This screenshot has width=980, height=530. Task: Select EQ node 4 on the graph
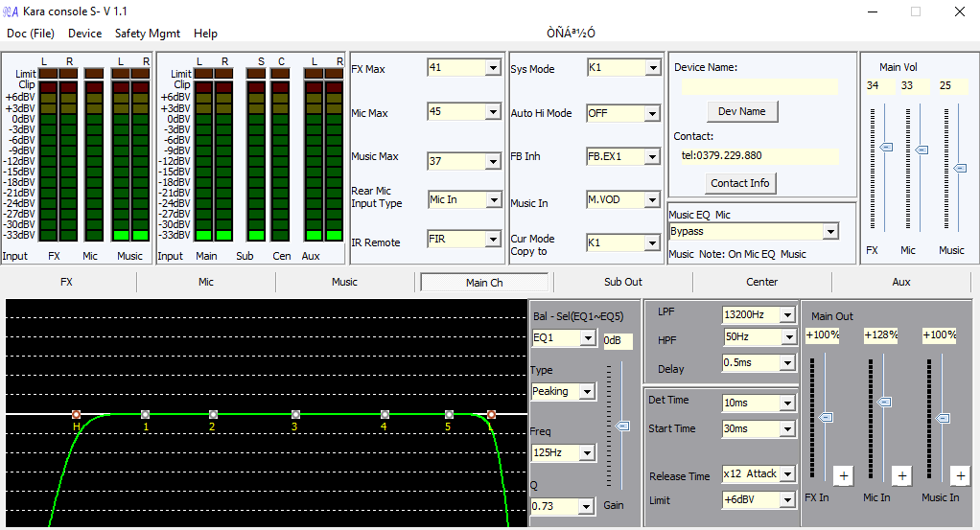385,414
